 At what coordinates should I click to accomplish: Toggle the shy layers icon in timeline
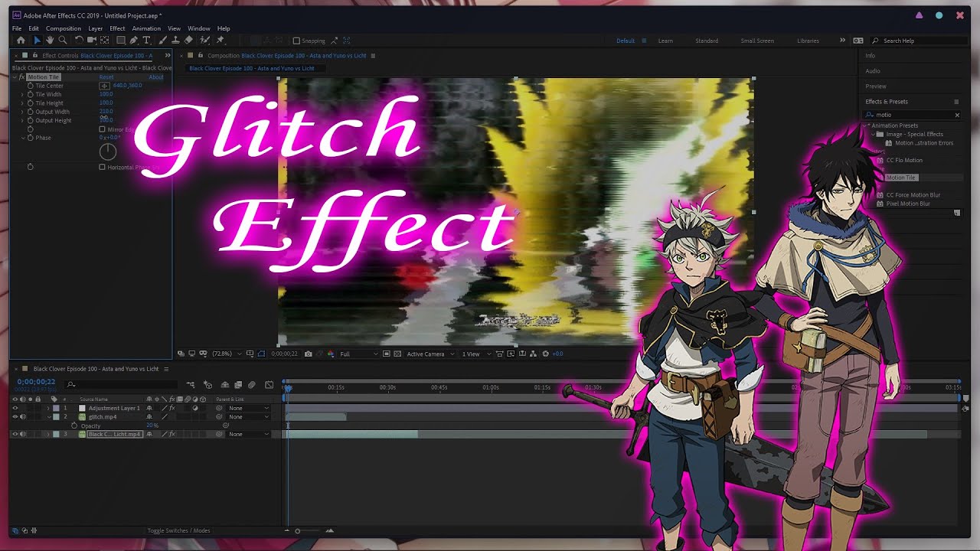coord(224,385)
